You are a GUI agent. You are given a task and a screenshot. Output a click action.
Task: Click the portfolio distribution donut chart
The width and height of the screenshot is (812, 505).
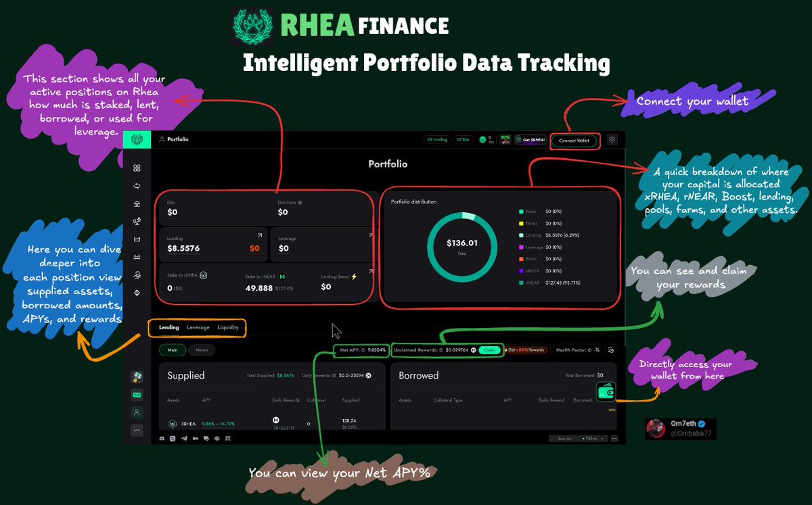click(x=461, y=246)
